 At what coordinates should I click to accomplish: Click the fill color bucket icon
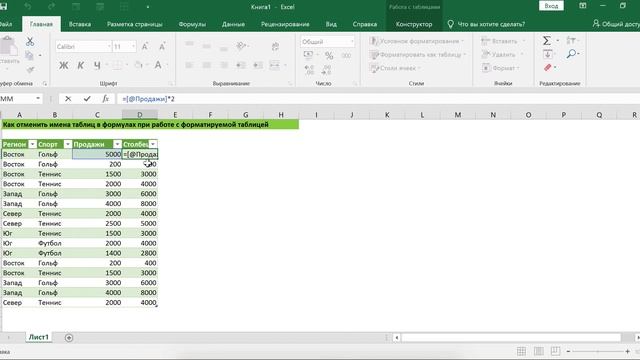coord(138,65)
